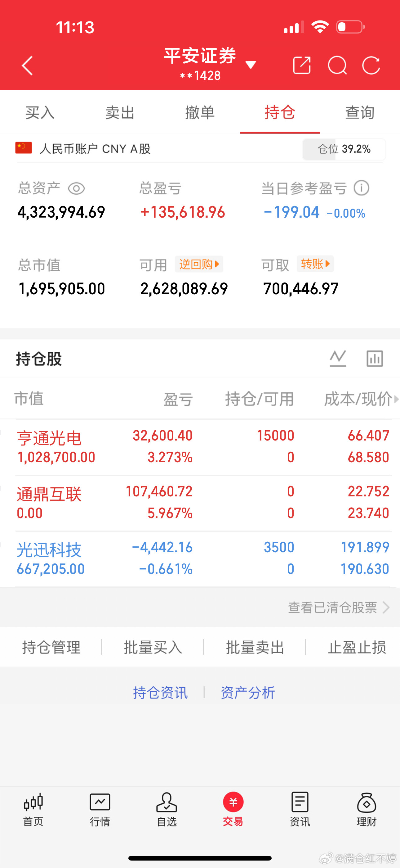400x868 pixels.
Task: Tap the battery status bar icon
Action: [350, 27]
